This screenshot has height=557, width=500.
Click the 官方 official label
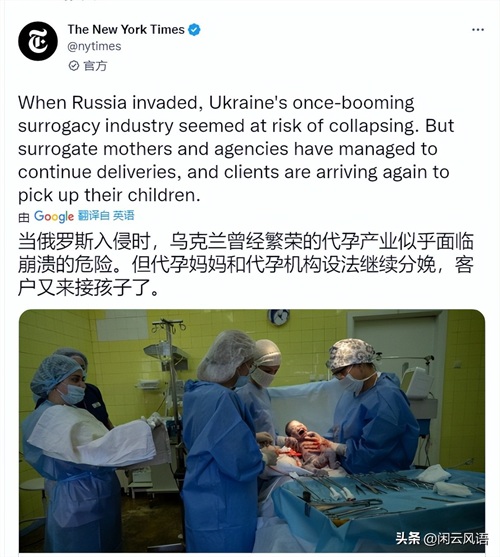(x=95, y=66)
